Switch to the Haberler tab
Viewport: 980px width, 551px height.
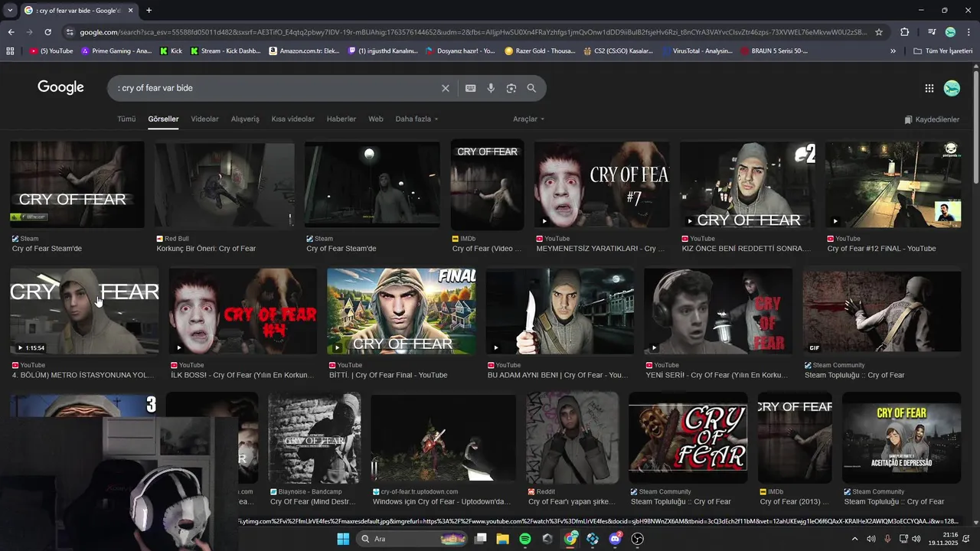[341, 119]
